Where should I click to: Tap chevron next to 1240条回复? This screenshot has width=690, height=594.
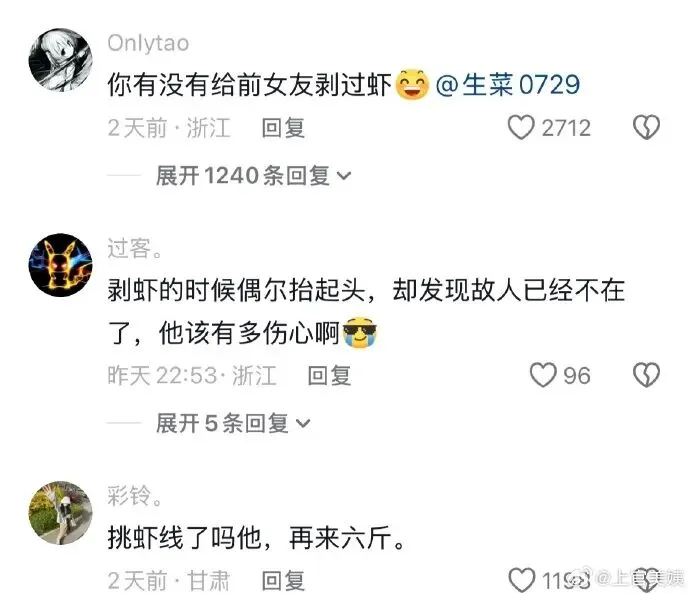coord(344,176)
